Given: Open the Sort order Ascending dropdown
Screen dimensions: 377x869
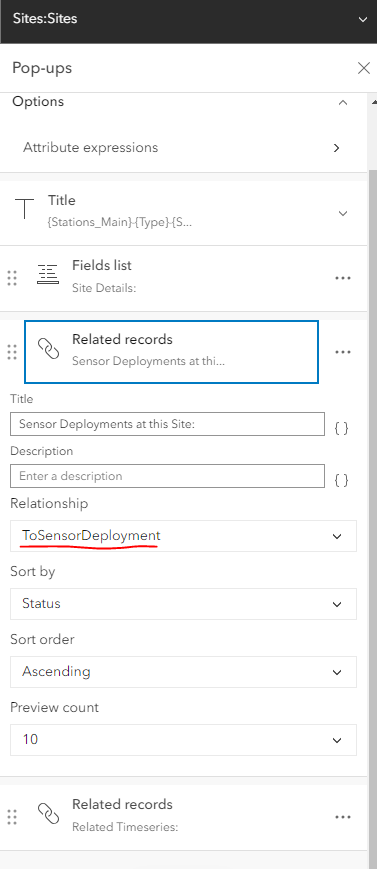Looking at the screenshot, I should click(184, 672).
